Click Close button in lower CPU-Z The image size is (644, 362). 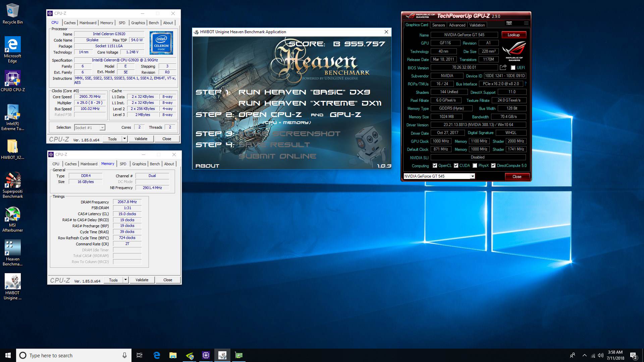coord(168,280)
